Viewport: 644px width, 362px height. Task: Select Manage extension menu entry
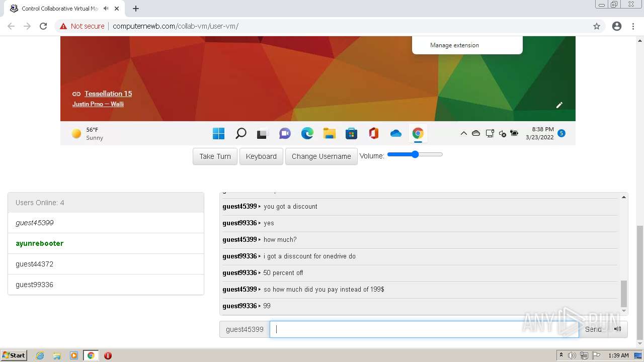tap(454, 45)
